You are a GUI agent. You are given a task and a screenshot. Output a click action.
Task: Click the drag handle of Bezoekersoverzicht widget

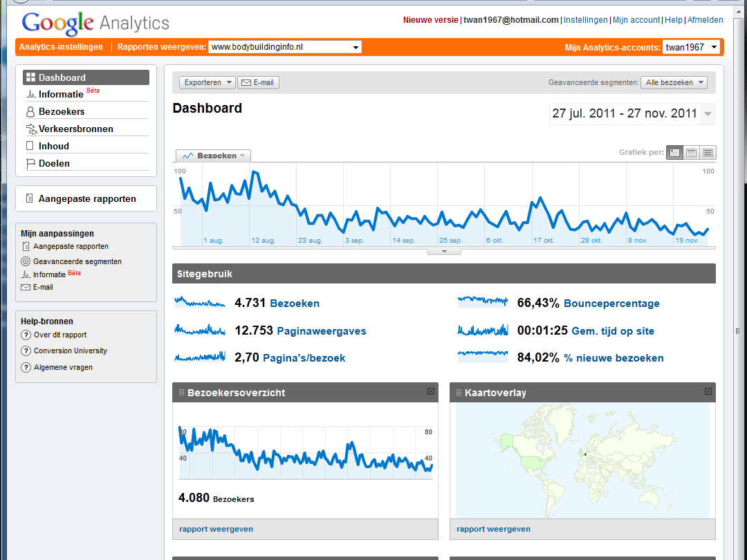181,393
